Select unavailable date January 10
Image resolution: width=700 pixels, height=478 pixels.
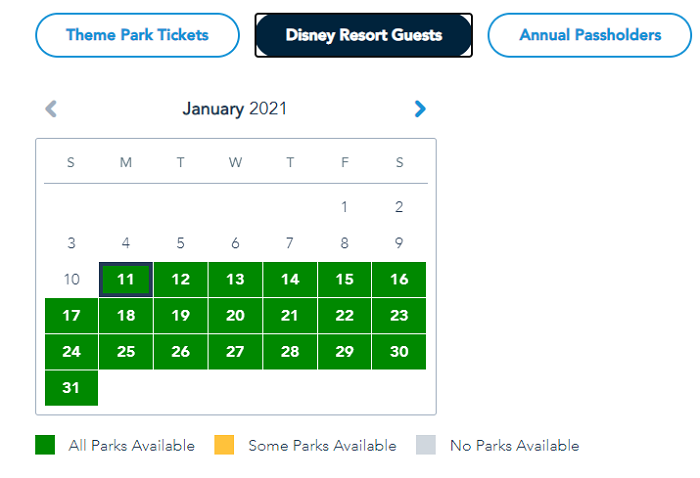[71, 280]
